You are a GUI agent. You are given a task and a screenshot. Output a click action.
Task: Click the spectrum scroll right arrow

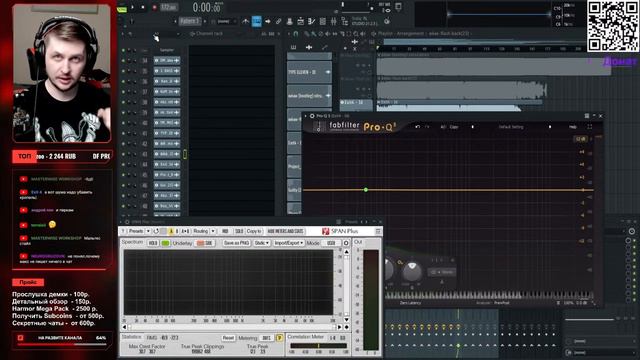tap(339, 327)
